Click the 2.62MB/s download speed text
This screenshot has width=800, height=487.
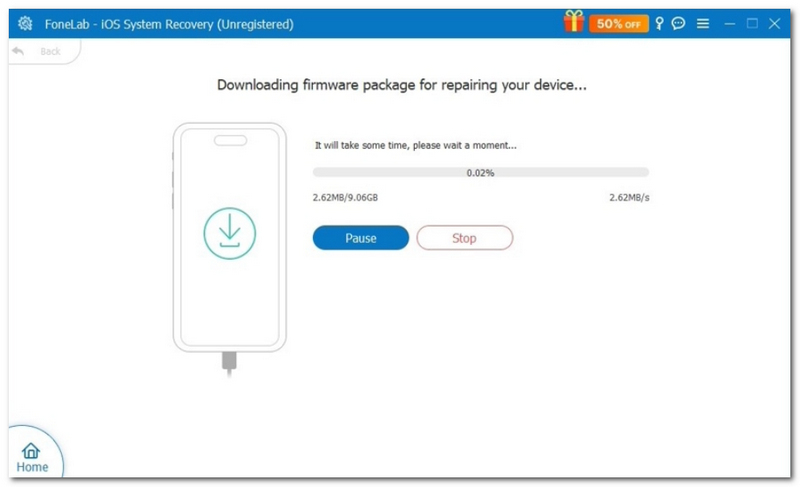[629, 197]
